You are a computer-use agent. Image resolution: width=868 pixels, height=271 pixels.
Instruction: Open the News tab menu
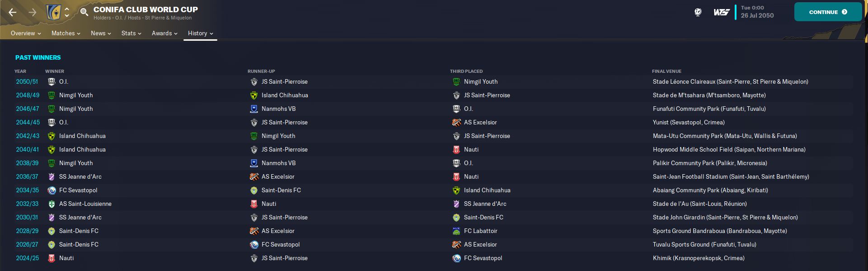101,33
